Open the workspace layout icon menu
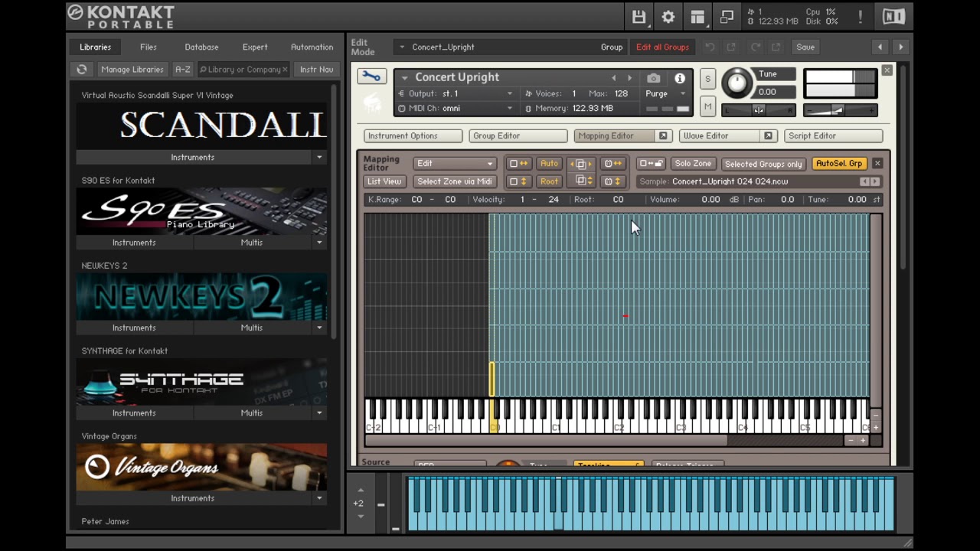 point(697,17)
